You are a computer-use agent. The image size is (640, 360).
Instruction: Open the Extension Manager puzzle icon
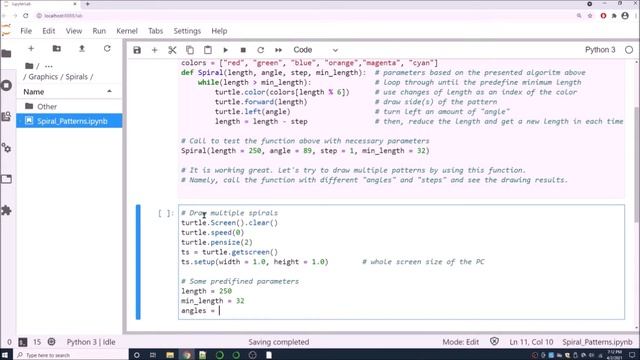[x=7, y=210]
